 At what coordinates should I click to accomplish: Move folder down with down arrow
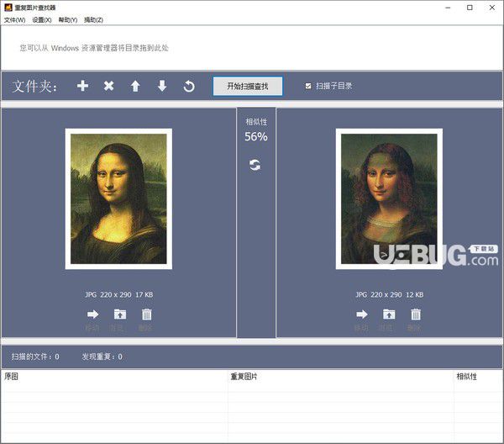tap(162, 87)
